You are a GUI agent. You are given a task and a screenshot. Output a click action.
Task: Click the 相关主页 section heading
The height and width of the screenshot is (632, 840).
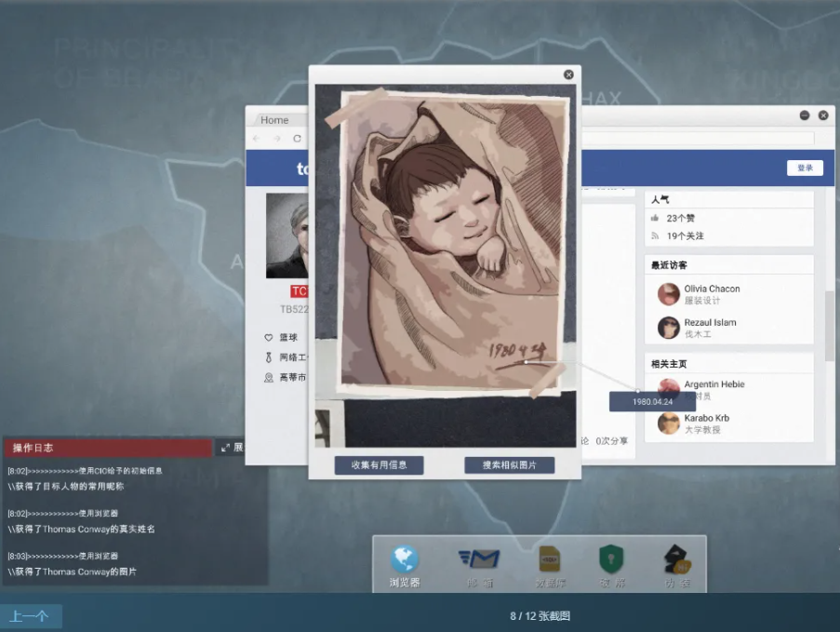[669, 364]
